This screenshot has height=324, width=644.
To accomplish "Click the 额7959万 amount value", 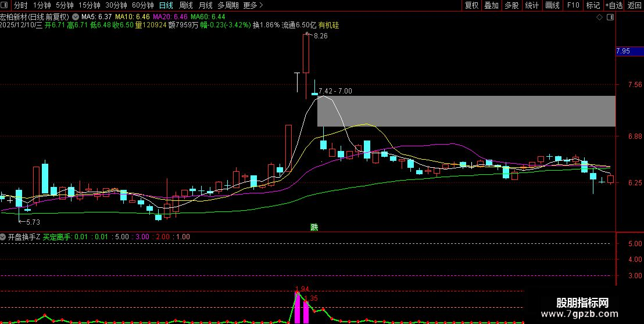I will [x=183, y=25].
